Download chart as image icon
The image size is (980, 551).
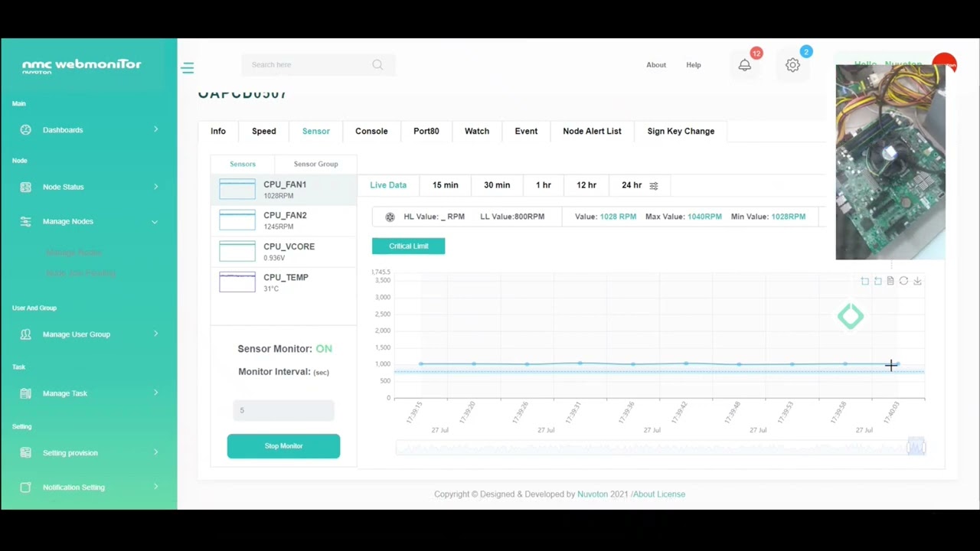[x=917, y=281]
